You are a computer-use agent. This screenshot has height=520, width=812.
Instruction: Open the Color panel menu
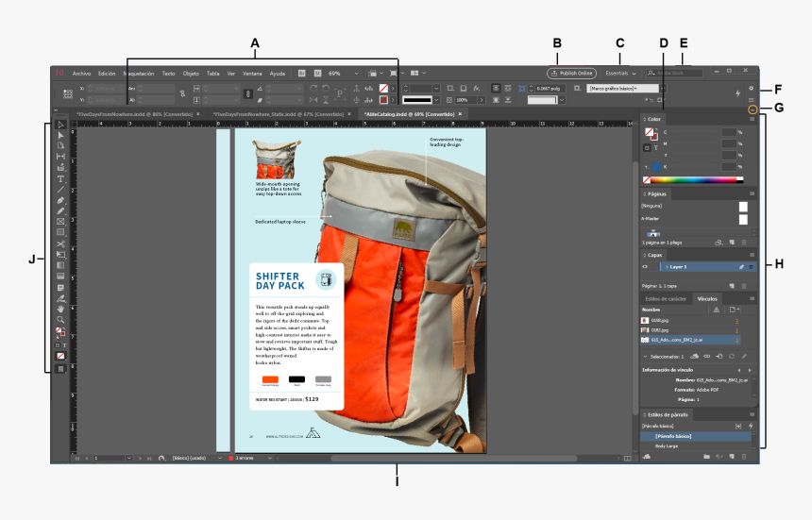click(x=752, y=119)
